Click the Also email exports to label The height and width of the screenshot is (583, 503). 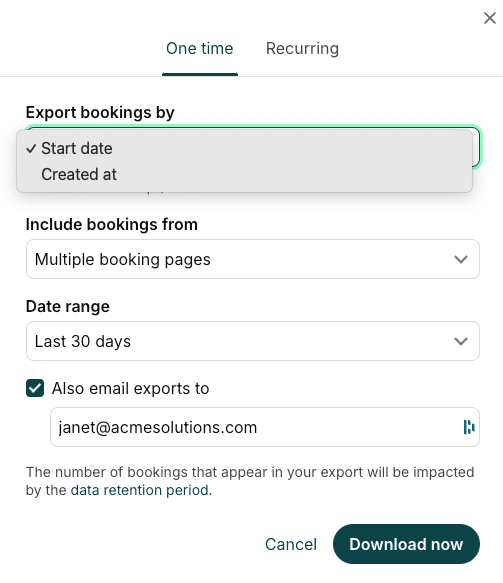pos(130,388)
